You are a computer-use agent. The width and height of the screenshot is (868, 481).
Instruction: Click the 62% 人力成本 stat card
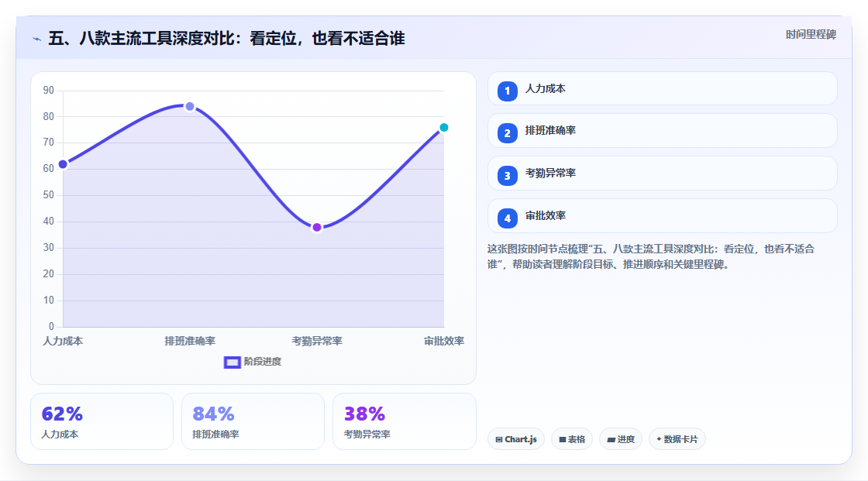pos(102,421)
